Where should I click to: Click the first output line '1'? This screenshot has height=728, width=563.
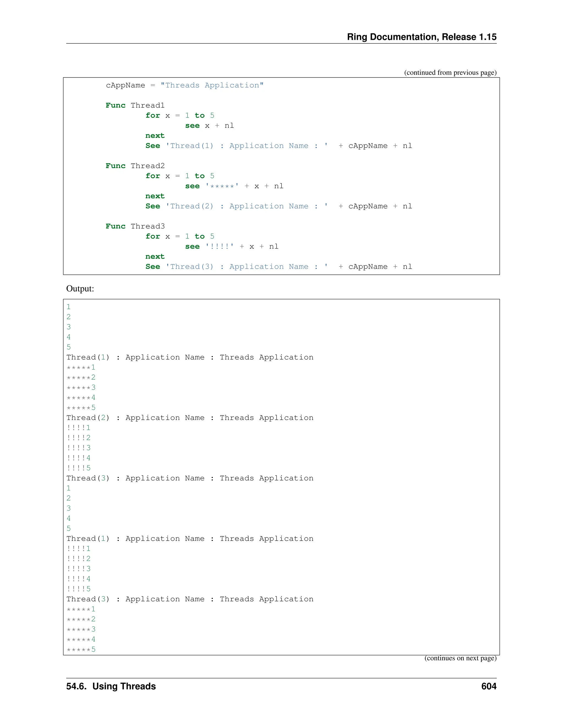click(x=69, y=307)
